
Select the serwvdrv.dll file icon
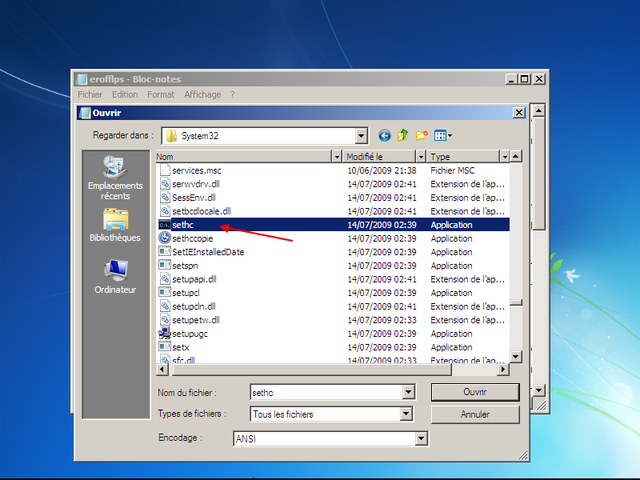tap(164, 184)
